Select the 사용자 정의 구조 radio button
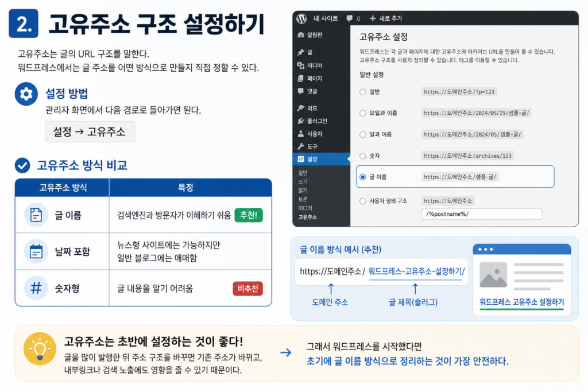The width and height of the screenshot is (588, 392). click(x=363, y=201)
